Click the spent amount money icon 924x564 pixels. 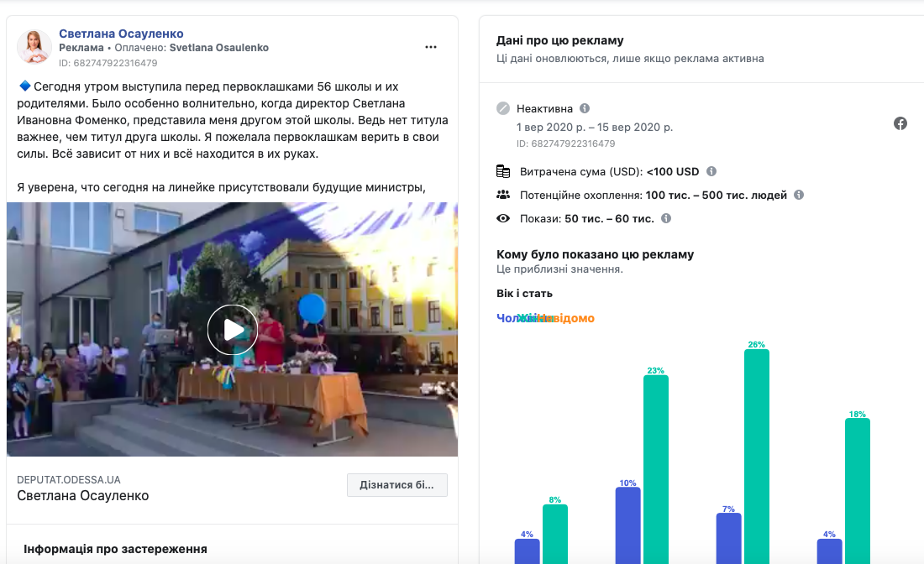503,171
